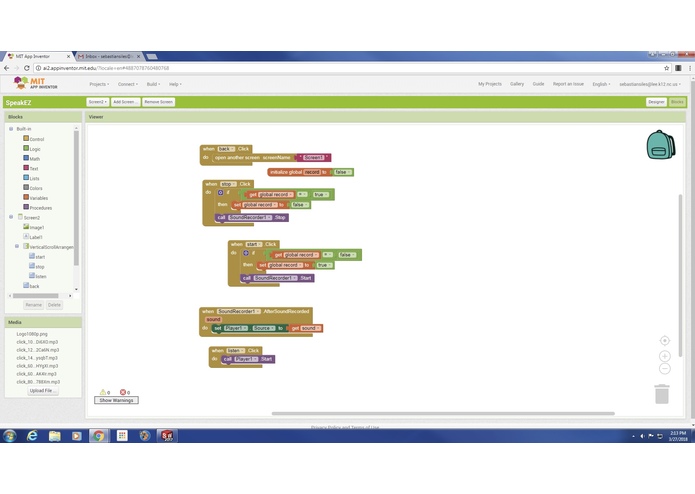Open the mutator gear on the stop if block
Image resolution: width=695 pixels, height=494 pixels.
tap(220, 193)
